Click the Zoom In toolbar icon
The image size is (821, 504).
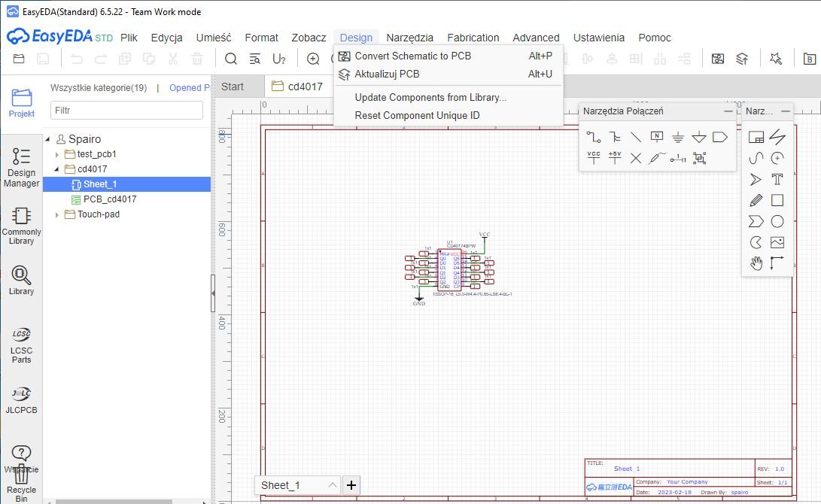(x=313, y=59)
